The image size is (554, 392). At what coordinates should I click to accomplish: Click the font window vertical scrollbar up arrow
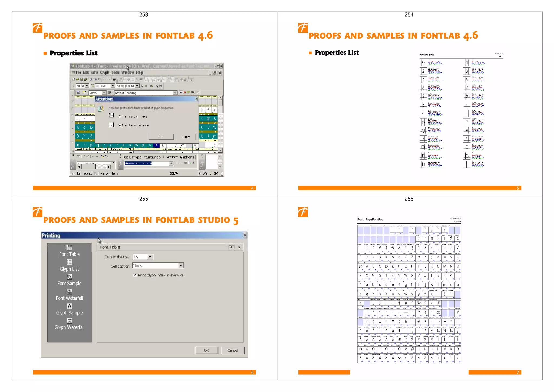click(x=220, y=98)
